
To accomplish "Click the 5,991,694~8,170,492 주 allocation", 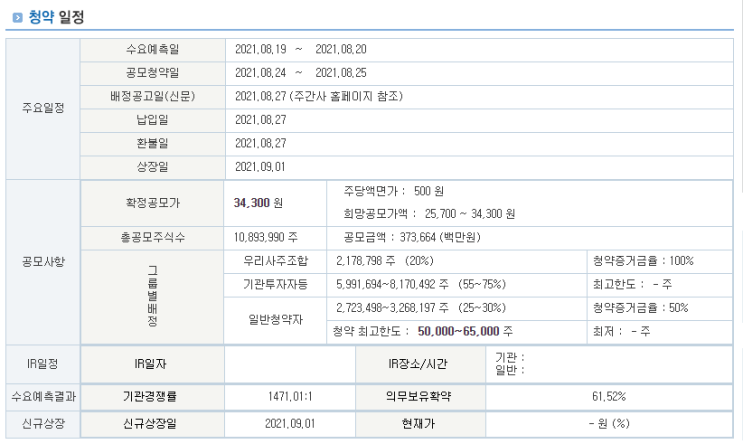I will click(x=421, y=285).
